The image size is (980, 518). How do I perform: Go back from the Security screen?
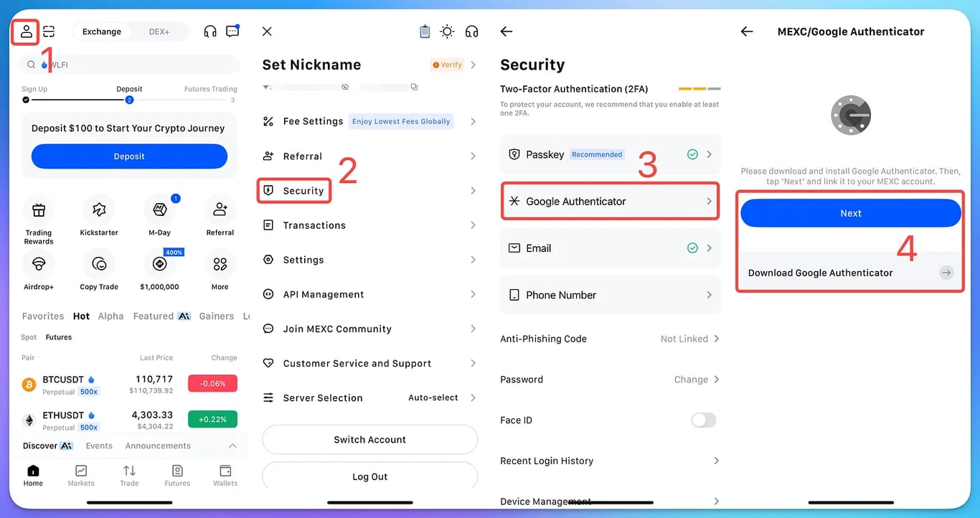[x=507, y=32]
